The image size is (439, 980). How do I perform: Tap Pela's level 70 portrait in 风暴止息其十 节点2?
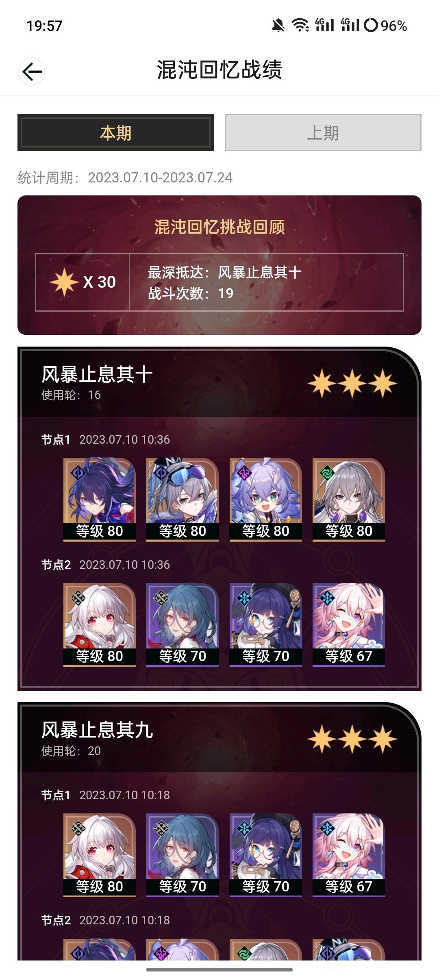coord(266,624)
